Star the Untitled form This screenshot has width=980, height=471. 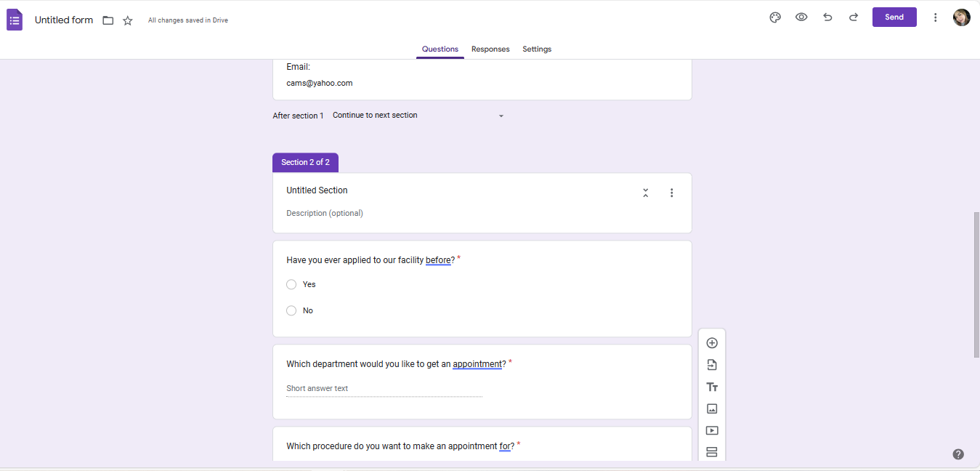click(128, 20)
